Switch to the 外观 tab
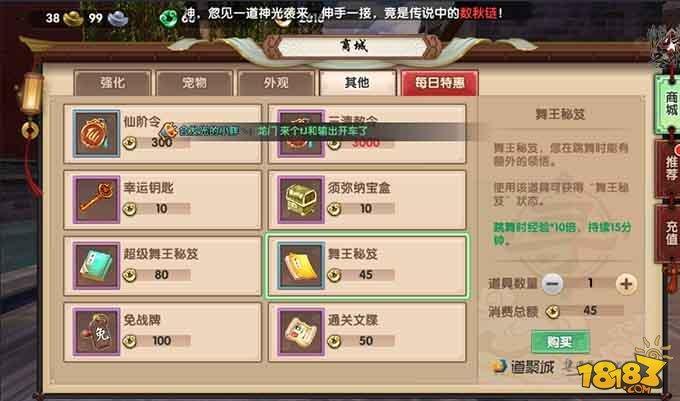The height and width of the screenshot is (401, 680). tap(276, 83)
